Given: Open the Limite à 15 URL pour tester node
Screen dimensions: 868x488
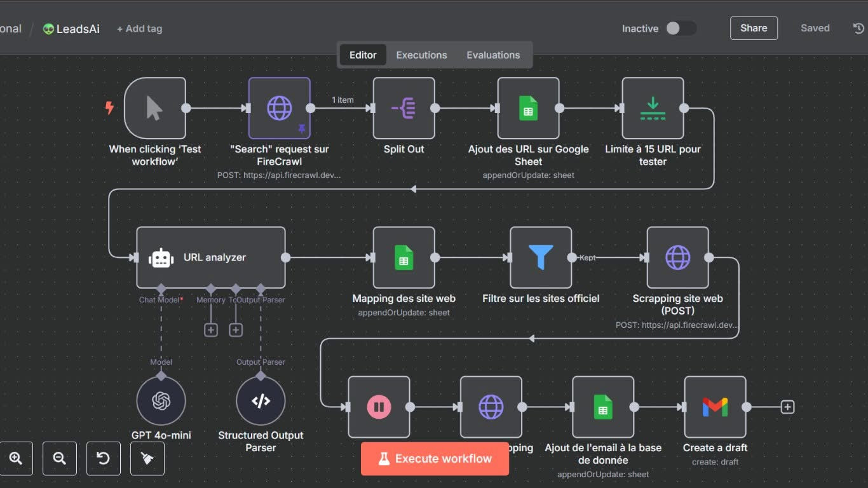Looking at the screenshot, I should pos(653,108).
